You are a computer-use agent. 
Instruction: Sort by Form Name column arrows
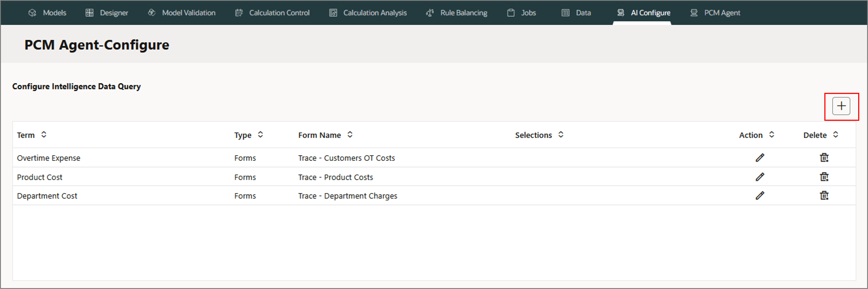(350, 135)
